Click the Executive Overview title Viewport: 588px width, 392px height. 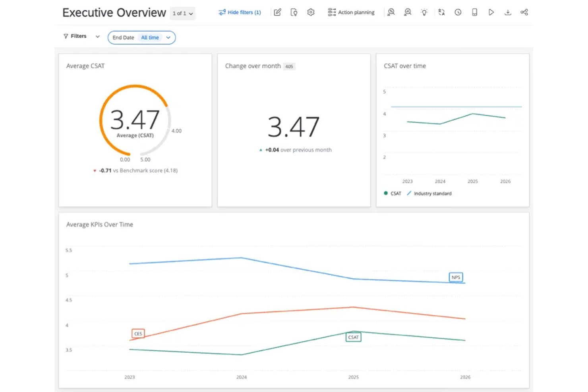[114, 13]
